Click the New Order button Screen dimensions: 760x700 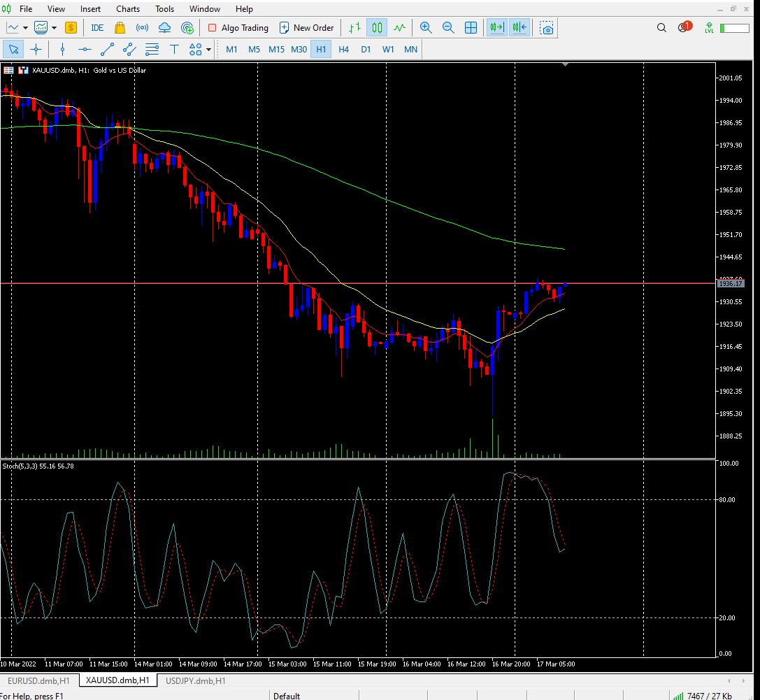[307, 28]
